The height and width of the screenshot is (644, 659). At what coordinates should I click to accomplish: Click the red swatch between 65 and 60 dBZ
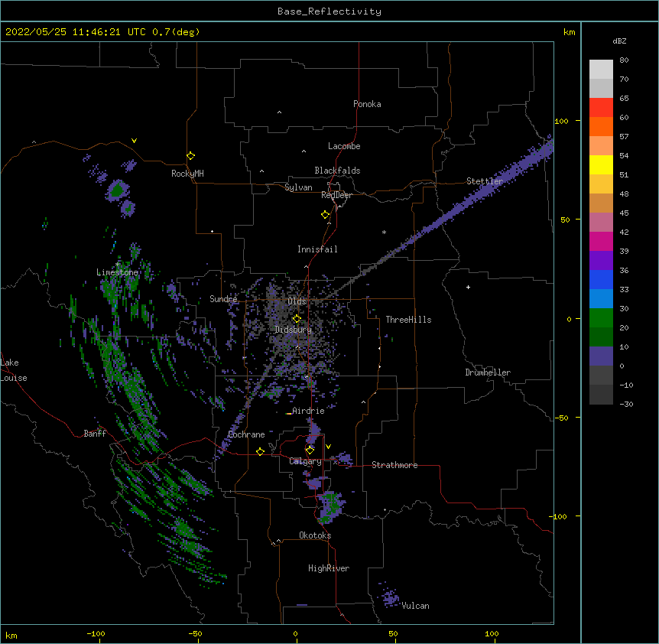(x=601, y=107)
